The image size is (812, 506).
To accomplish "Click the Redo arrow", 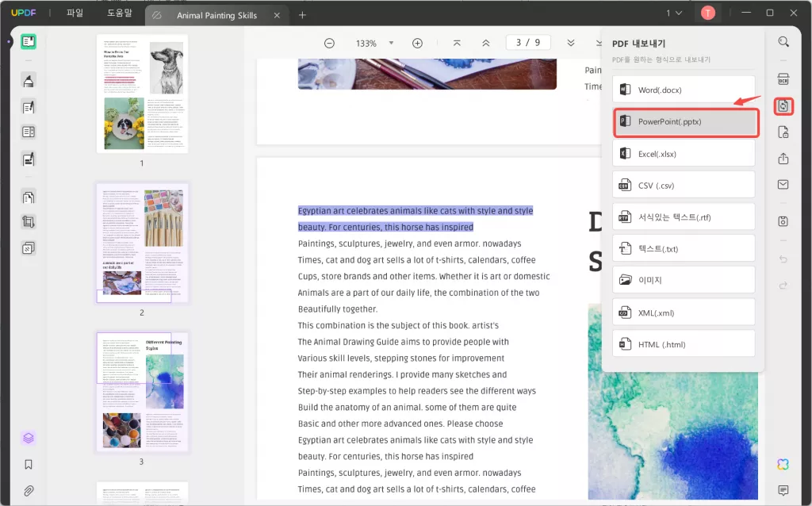I will pyautogui.click(x=783, y=285).
